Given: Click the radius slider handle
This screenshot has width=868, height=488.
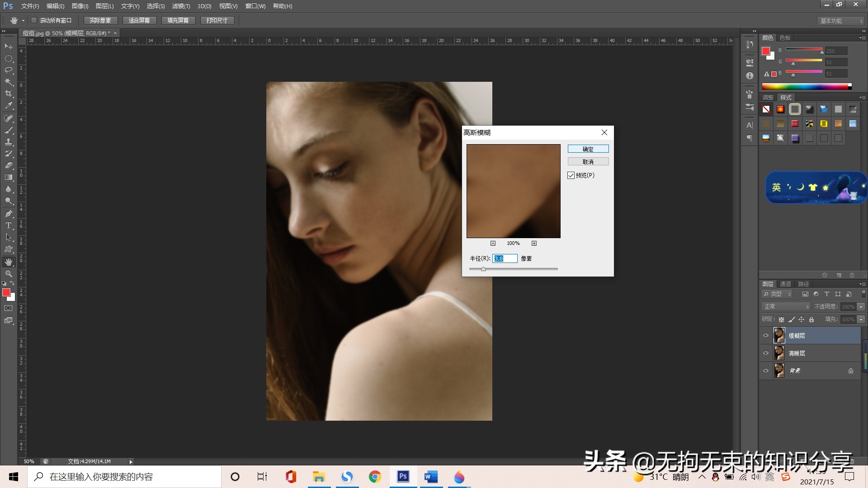Looking at the screenshot, I should pyautogui.click(x=483, y=269).
